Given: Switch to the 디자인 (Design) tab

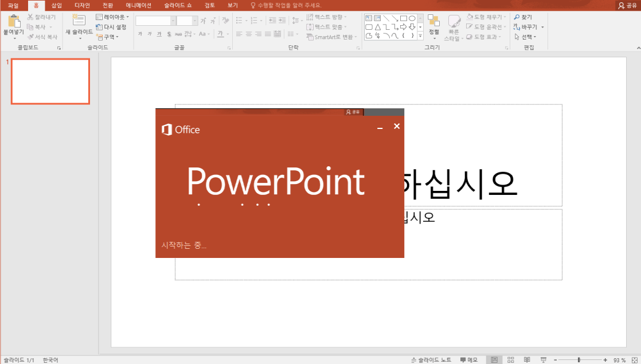Looking at the screenshot, I should [x=82, y=5].
